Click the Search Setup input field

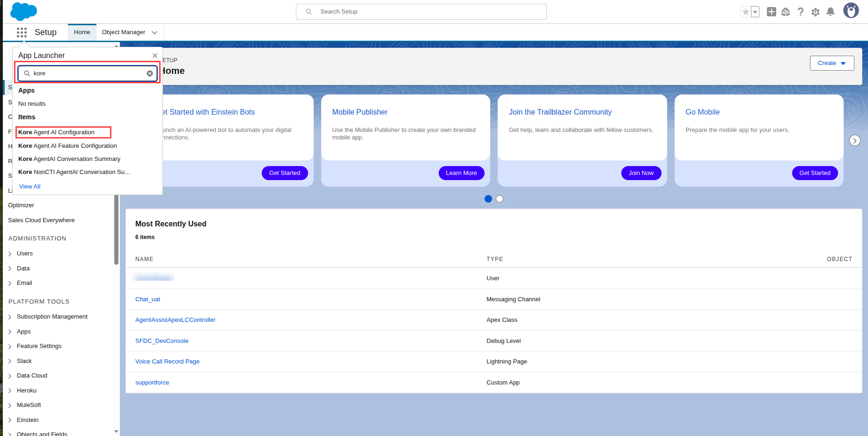[421, 12]
